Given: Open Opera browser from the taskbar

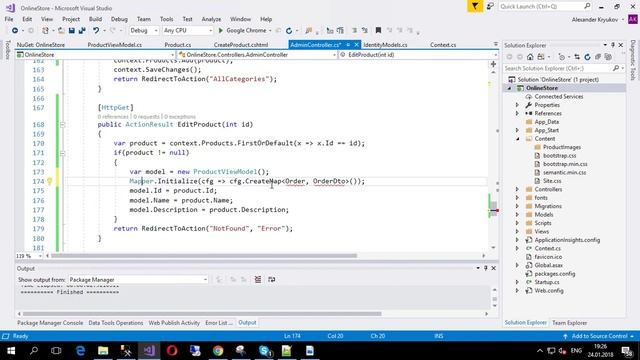Looking at the screenshot, I should tap(172, 351).
